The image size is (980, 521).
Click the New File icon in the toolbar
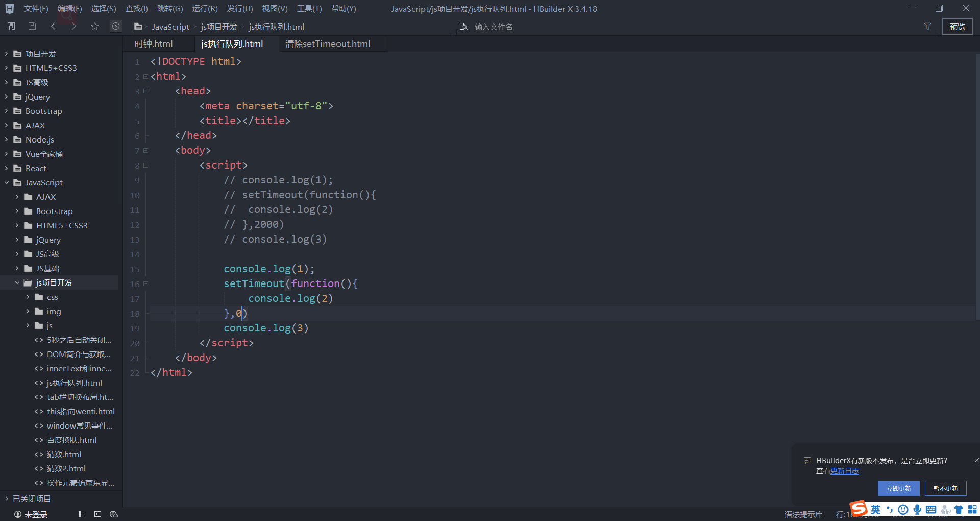point(11,26)
